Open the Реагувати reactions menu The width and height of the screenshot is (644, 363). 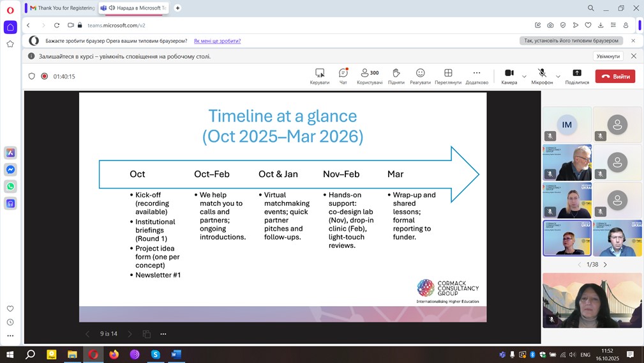(420, 75)
